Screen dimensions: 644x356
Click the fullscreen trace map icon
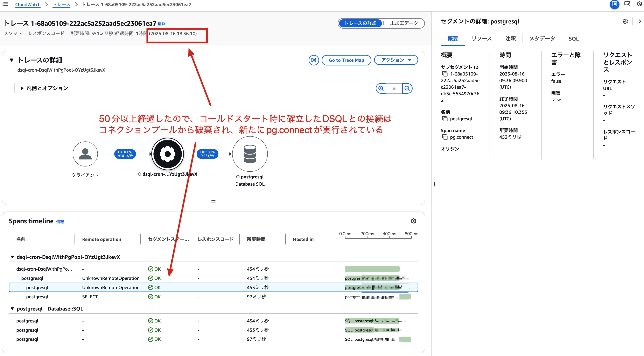(x=314, y=60)
